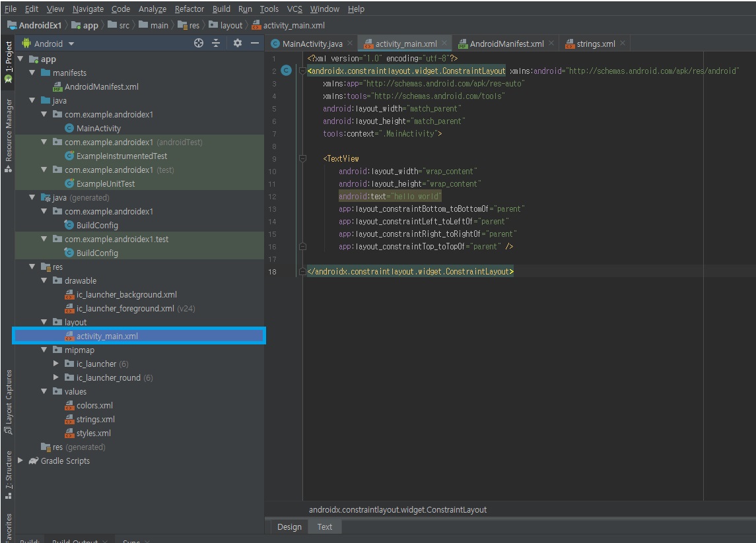Close the activity_main.xml editor tab
The width and height of the screenshot is (756, 543).
coord(444,44)
